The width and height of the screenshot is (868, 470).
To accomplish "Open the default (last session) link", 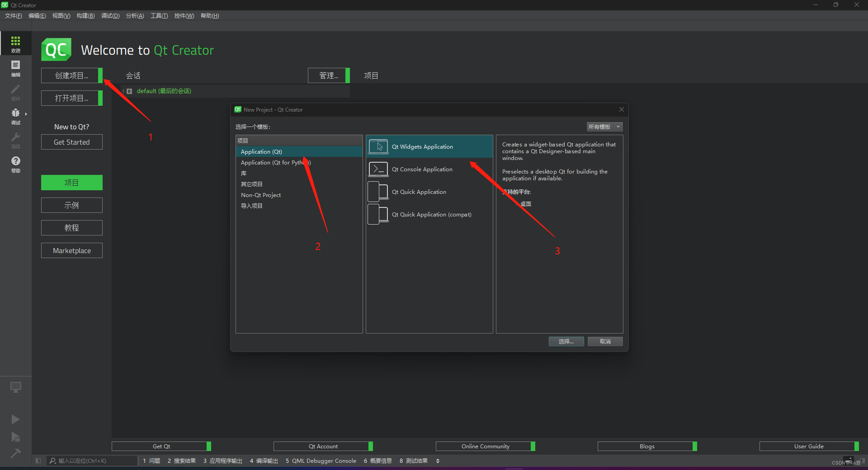I will [164, 91].
